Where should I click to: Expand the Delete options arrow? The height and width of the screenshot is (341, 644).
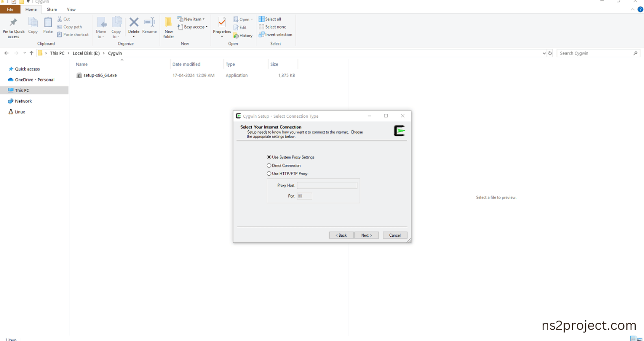(x=134, y=36)
